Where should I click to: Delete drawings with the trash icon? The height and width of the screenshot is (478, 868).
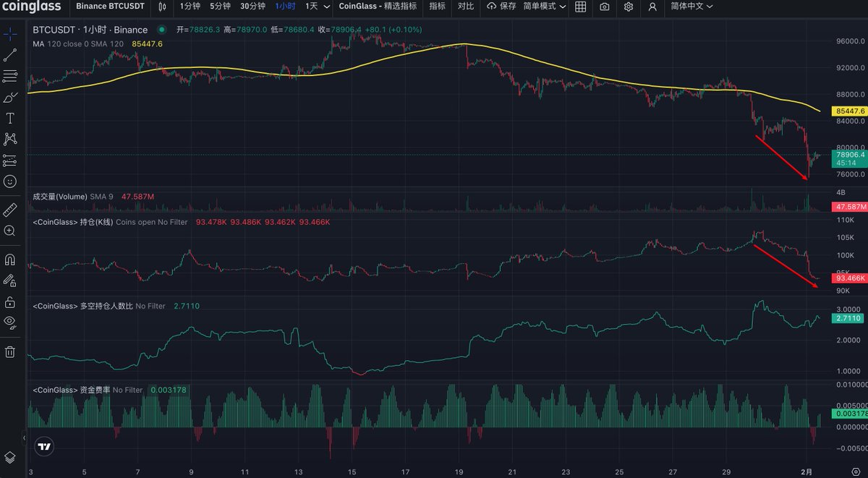[x=10, y=351]
